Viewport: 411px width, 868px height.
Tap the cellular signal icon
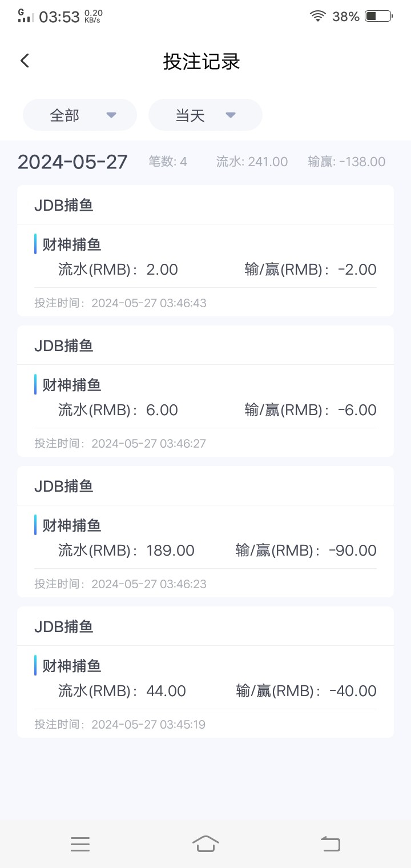[24, 16]
